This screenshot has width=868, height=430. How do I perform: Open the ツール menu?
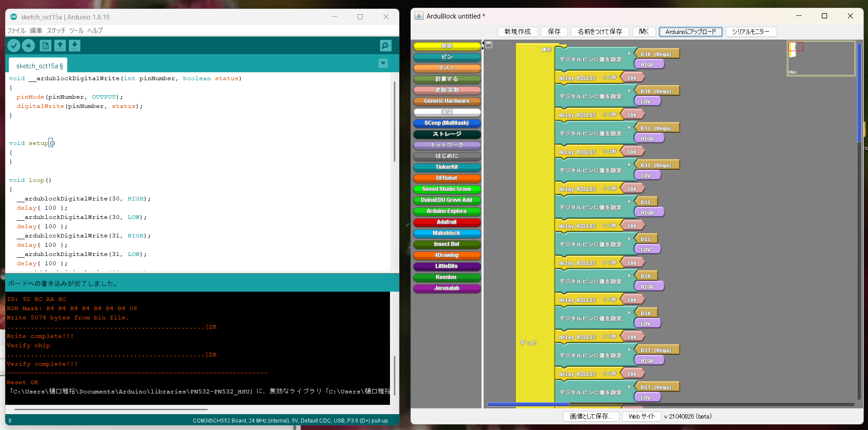[x=76, y=30]
